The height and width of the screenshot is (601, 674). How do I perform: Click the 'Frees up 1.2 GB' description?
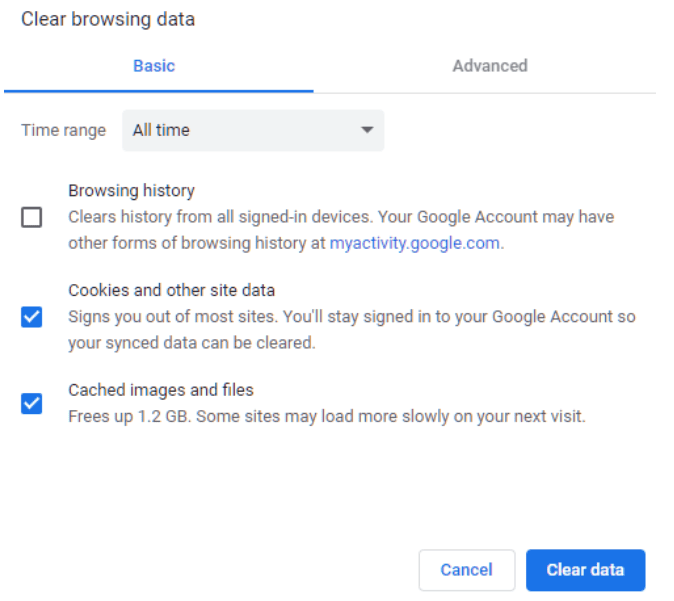point(128,416)
